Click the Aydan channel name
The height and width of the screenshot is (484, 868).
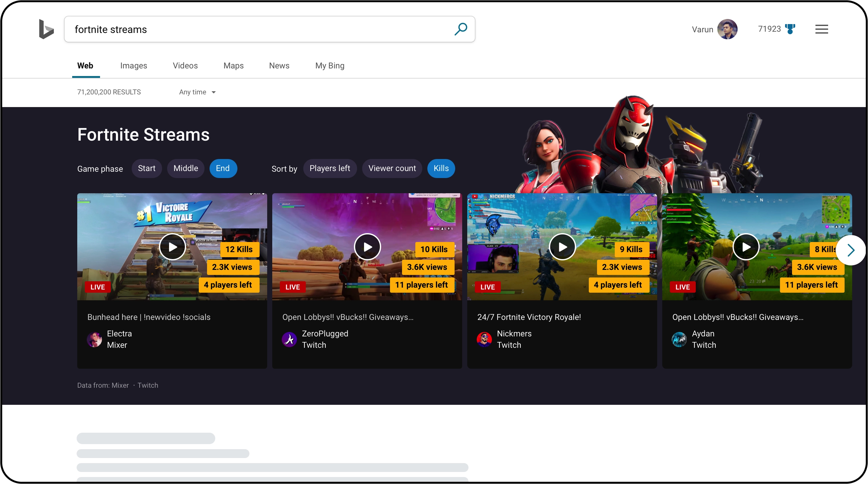pyautogui.click(x=703, y=333)
